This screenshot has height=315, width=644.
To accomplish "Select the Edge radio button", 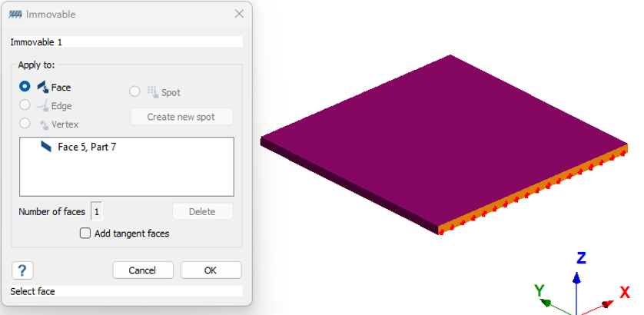I will 25,105.
